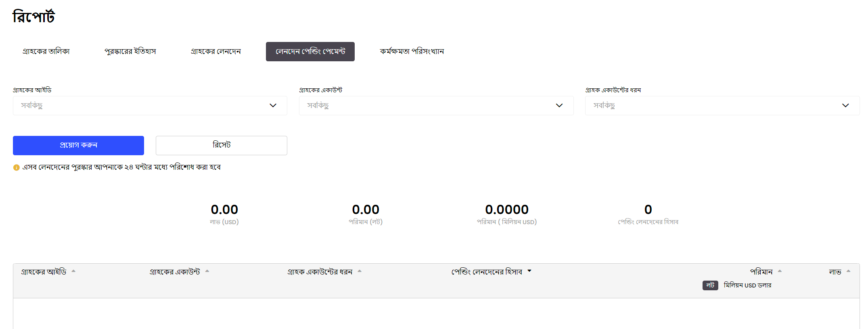Click গ্রাহকের একাউন্ট column header text

[175, 272]
